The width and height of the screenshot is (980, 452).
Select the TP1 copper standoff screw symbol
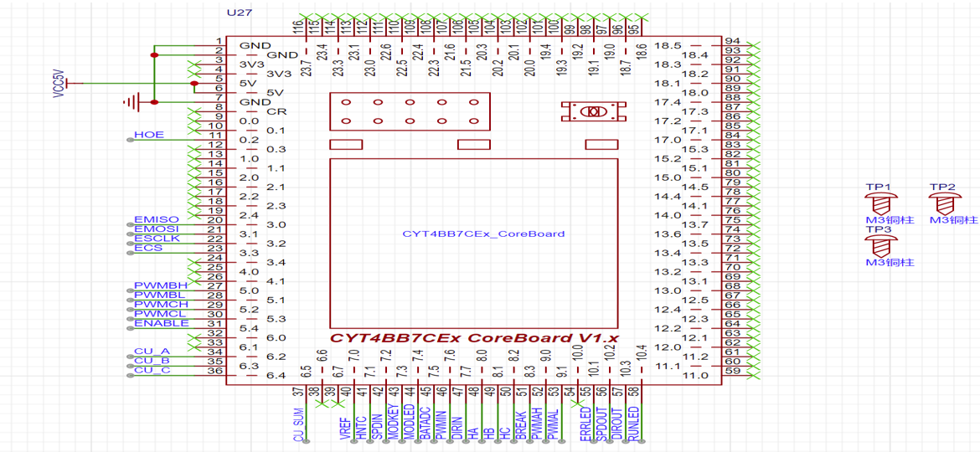click(879, 204)
